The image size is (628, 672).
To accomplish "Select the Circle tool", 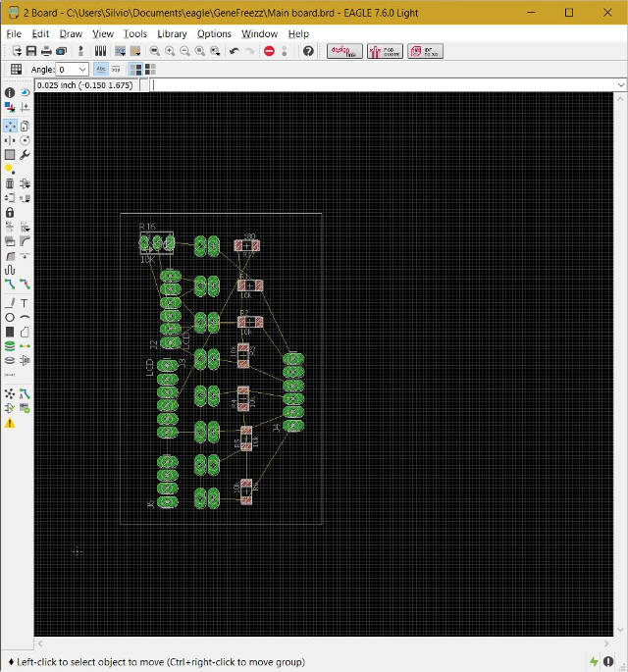I will tap(10, 318).
